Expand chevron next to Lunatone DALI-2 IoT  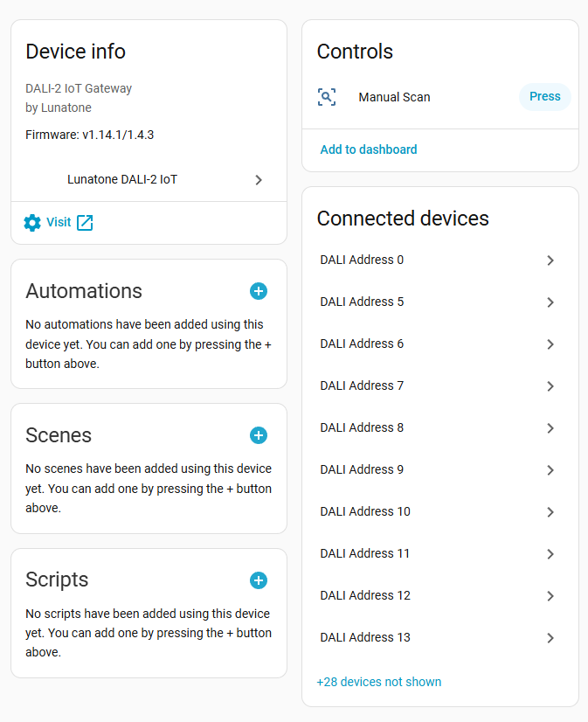tap(259, 180)
